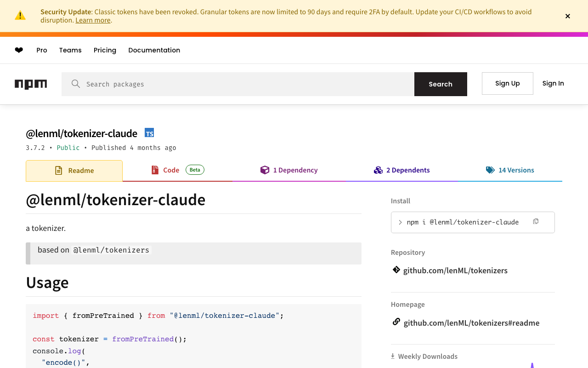The image size is (588, 368).
Task: Click the npm heart logo icon
Action: (x=19, y=50)
